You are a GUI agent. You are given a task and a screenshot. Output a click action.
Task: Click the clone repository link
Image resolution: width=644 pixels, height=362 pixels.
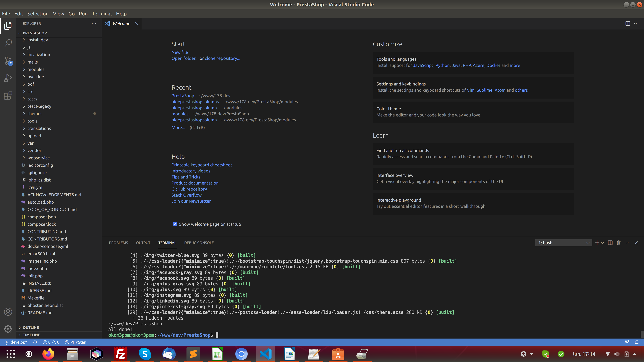223,58
